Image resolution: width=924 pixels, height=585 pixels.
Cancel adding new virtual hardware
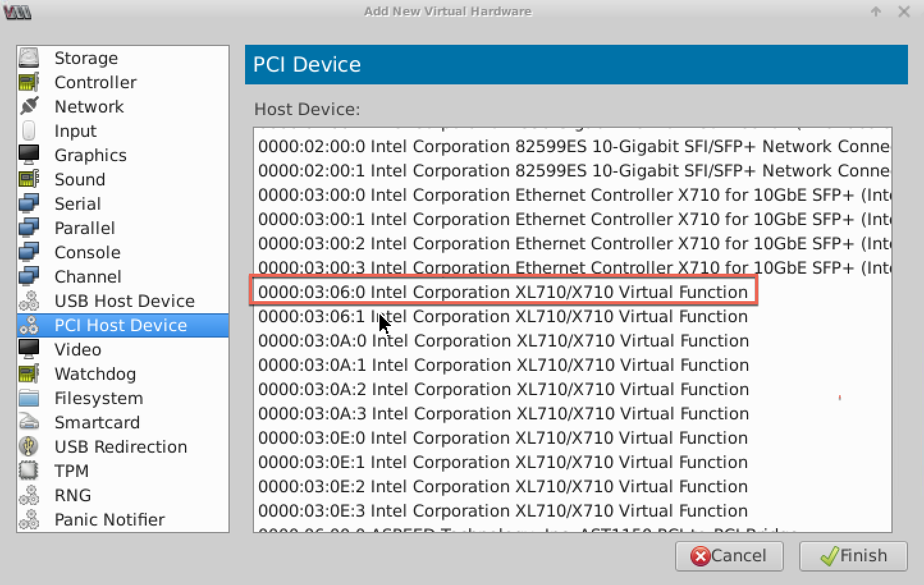729,556
